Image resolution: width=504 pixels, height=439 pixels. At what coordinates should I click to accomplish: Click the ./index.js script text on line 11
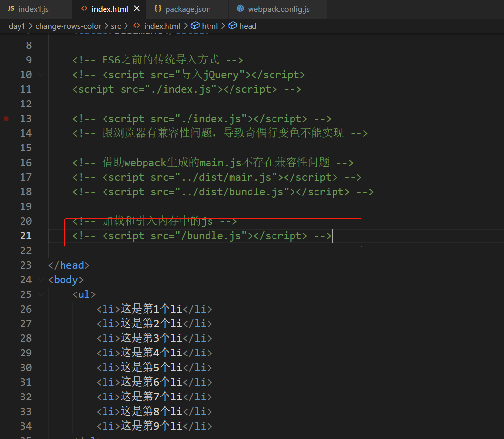point(187,89)
